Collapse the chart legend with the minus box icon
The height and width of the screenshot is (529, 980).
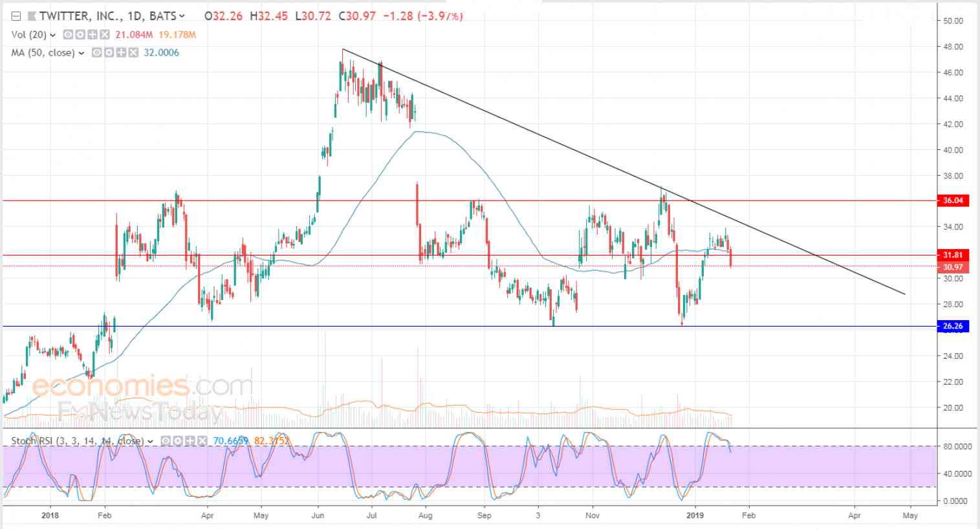pyautogui.click(x=15, y=16)
